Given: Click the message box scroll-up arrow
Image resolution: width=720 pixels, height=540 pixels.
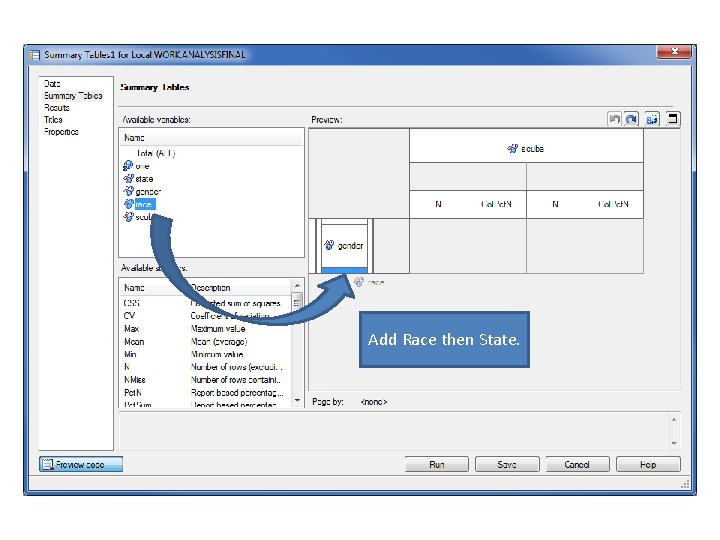Looking at the screenshot, I should point(674,420).
